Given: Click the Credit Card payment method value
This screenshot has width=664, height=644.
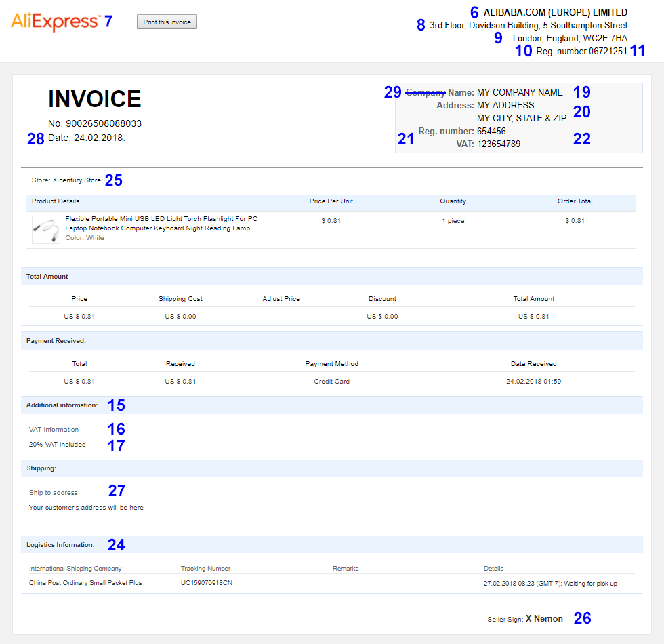Looking at the screenshot, I should [331, 381].
